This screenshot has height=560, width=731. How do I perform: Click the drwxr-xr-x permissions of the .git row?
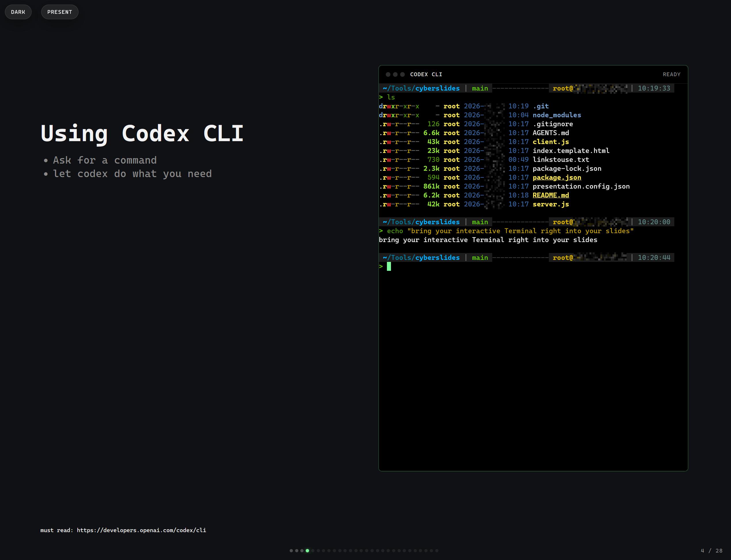click(399, 106)
